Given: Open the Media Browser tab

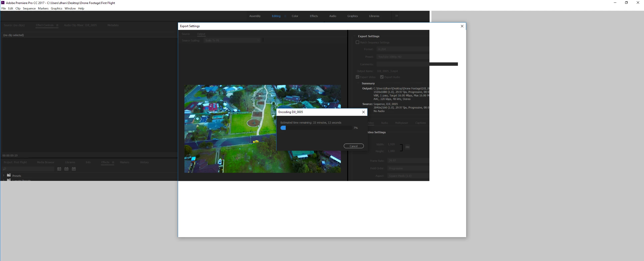Looking at the screenshot, I should pyautogui.click(x=46, y=162).
